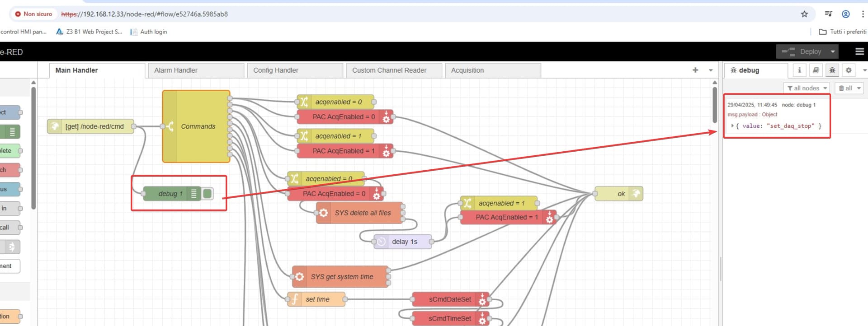
Task: Click the Non sicuro security indicator
Action: coord(33,14)
